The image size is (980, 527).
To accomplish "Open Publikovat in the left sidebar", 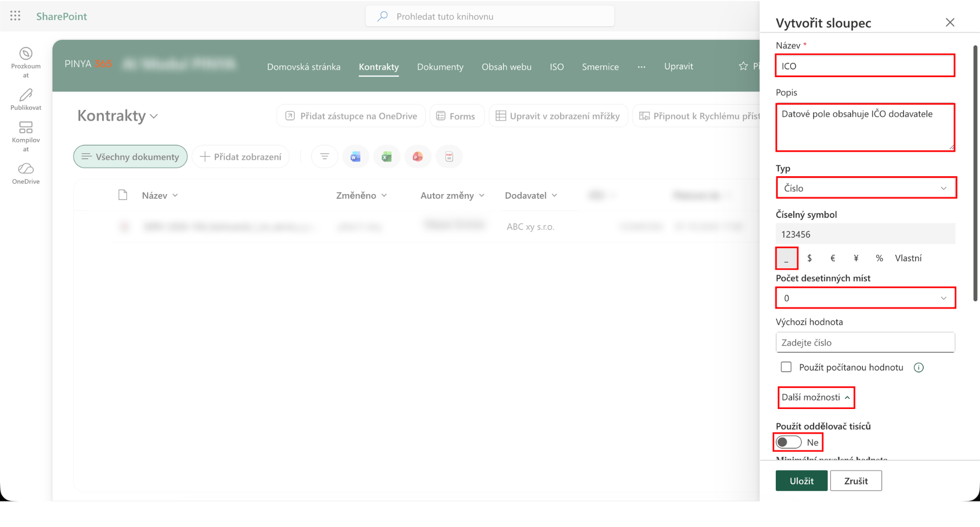I will point(26,100).
